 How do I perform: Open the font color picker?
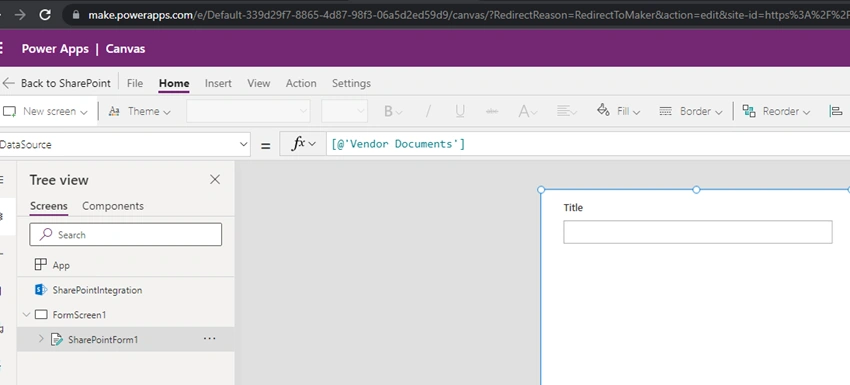tap(527, 112)
